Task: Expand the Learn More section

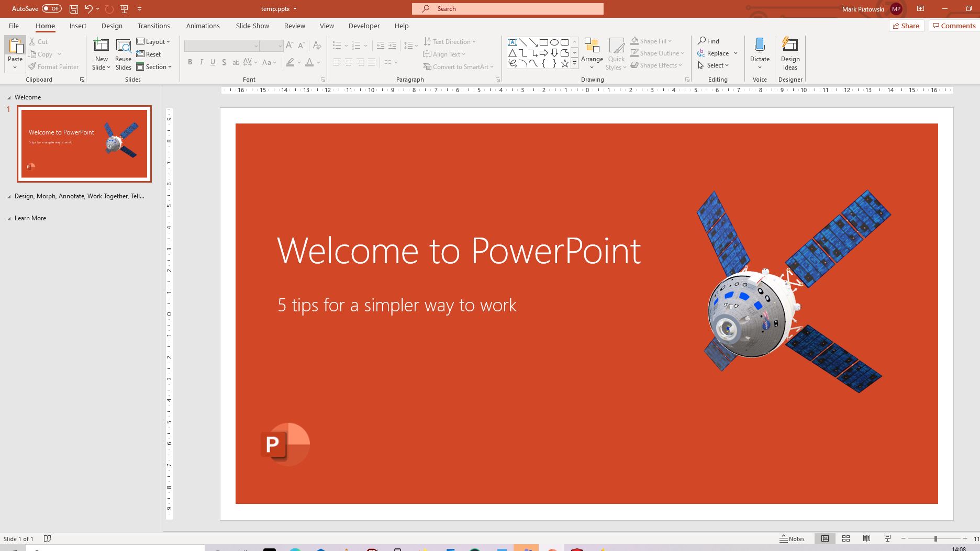Action: (9, 219)
